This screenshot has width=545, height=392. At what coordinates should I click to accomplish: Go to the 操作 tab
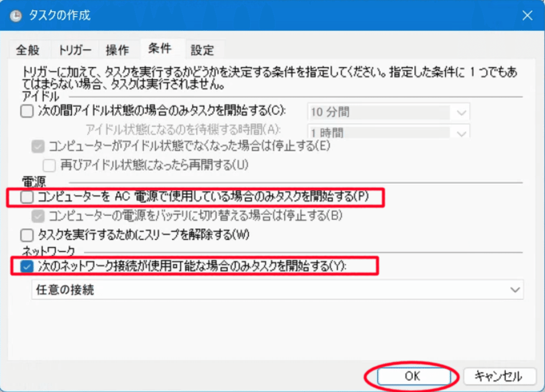pyautogui.click(x=117, y=50)
